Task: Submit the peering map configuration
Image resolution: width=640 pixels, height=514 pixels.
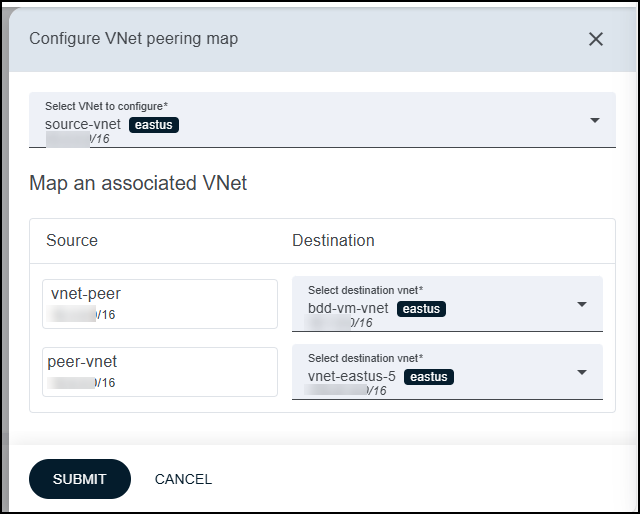Action: 79,479
